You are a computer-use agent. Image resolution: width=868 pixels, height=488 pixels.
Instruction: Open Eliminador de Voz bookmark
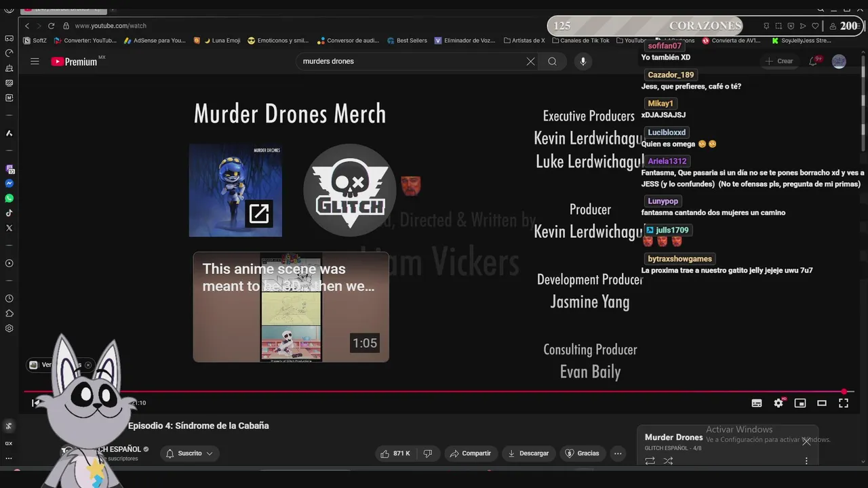pyautogui.click(x=465, y=41)
